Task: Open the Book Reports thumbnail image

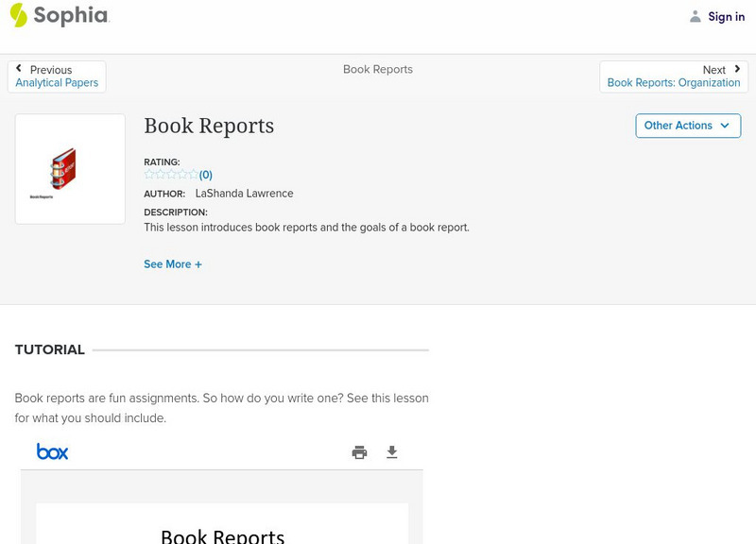Action: 70,169
